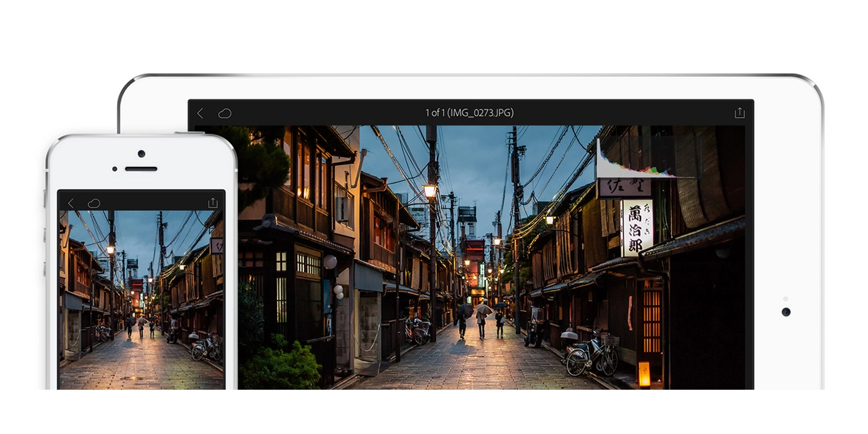This screenshot has width=868, height=434.
Task: Tap the cloud sync icon on the iPad toolbar
Action: [223, 113]
